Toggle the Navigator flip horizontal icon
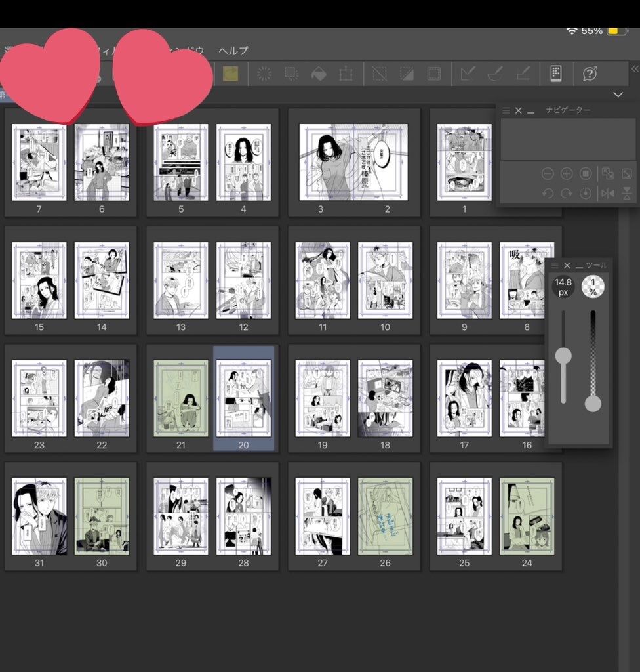The height and width of the screenshot is (672, 640). tap(607, 194)
